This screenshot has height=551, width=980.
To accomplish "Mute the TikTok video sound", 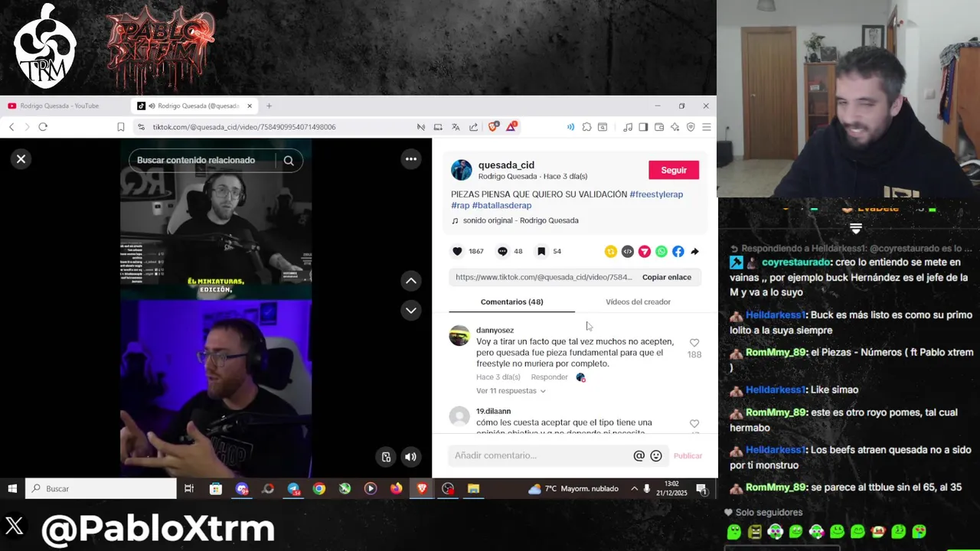I will click(411, 457).
